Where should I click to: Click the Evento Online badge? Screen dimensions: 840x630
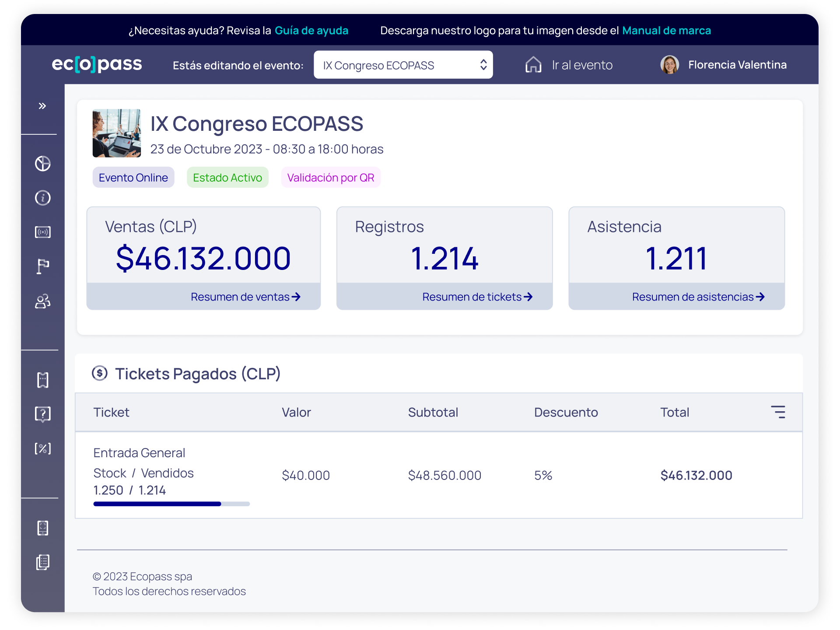pyautogui.click(x=133, y=177)
